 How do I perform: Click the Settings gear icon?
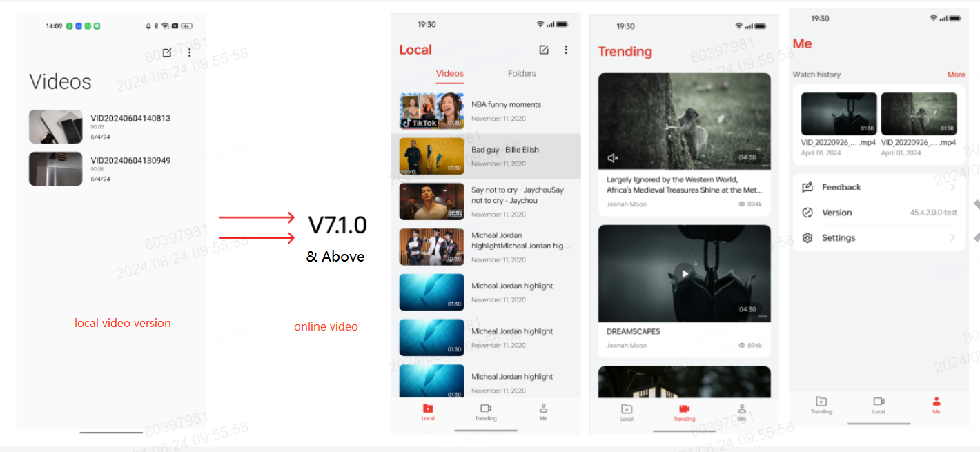pyautogui.click(x=807, y=238)
